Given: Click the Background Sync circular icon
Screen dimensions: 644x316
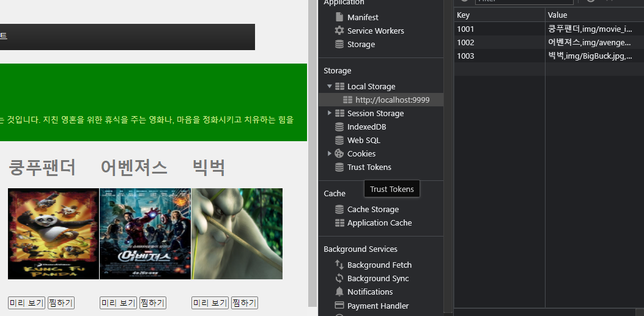Looking at the screenshot, I should pos(339,278).
